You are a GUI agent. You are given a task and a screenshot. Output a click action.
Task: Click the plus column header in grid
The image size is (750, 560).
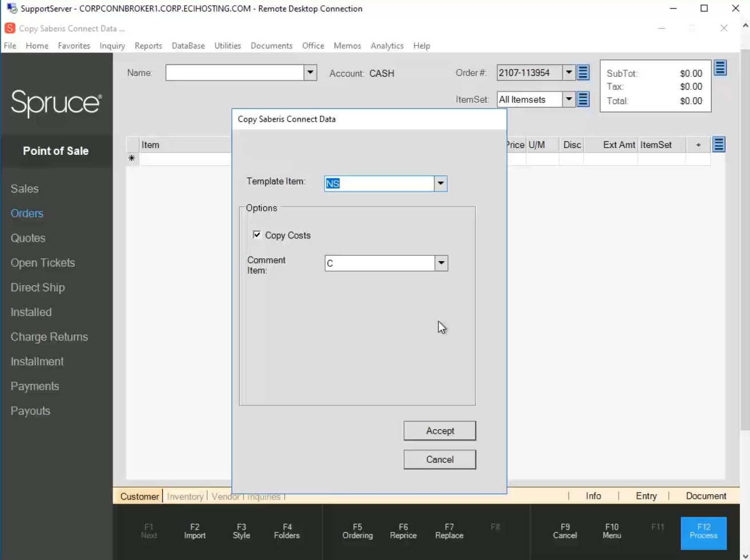click(x=698, y=145)
